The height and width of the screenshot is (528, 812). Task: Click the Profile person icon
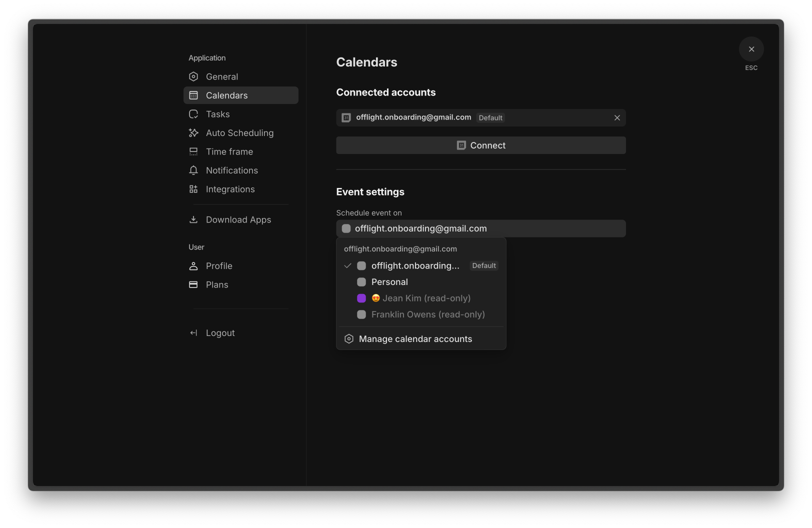tap(193, 266)
